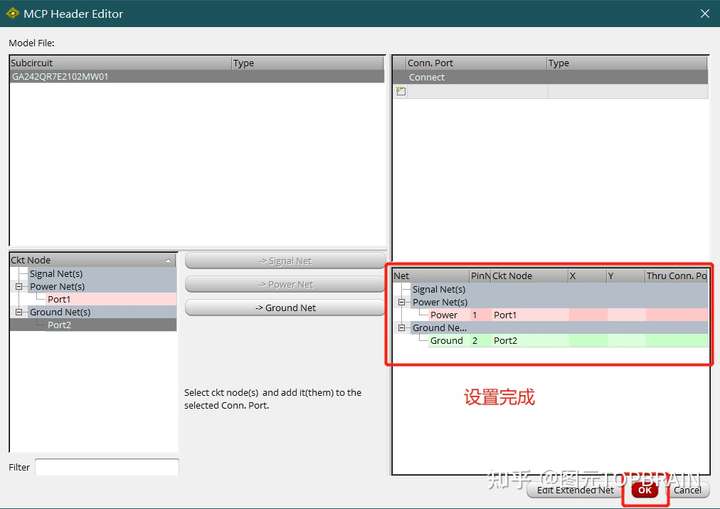Click the Conn. Port column header
This screenshot has height=509, width=720.
pos(476,63)
